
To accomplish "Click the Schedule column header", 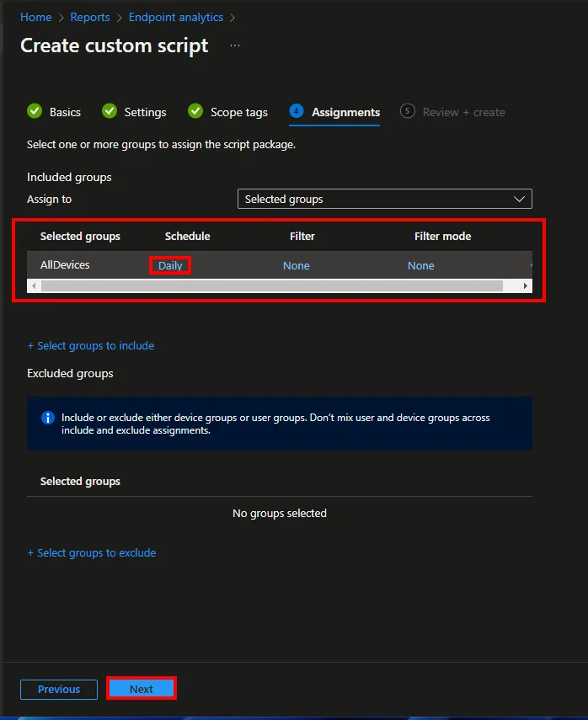I will tap(187, 237).
